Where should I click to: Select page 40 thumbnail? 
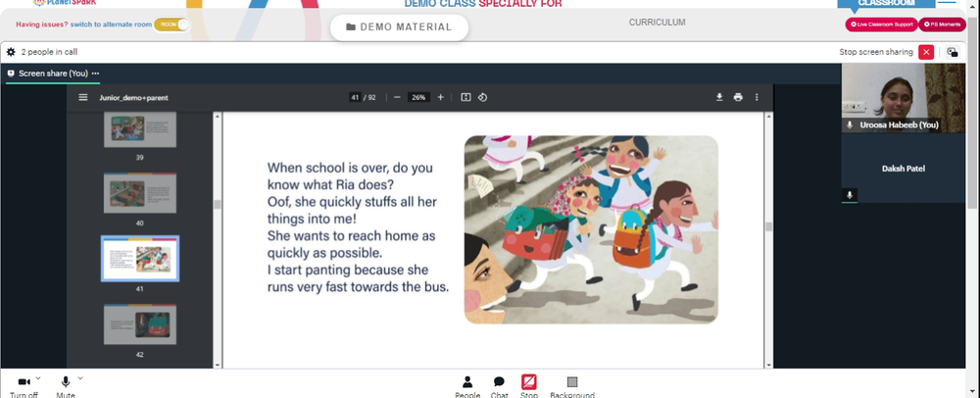click(x=140, y=194)
